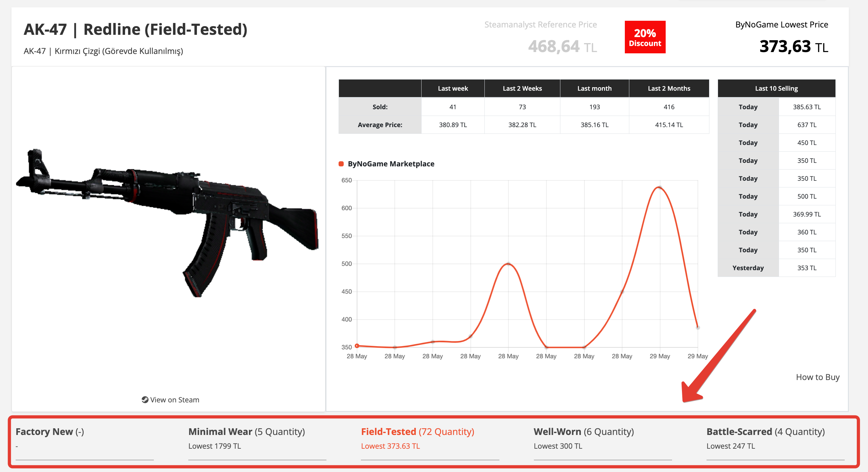Click the 468,64 TL reference price
The width and height of the screenshot is (868, 472).
point(562,46)
